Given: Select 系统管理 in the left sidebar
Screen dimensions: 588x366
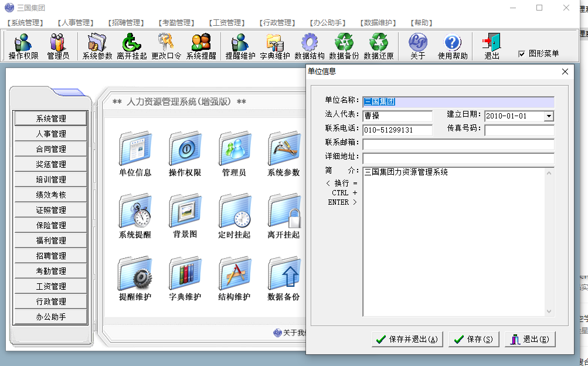Looking at the screenshot, I should point(51,118).
